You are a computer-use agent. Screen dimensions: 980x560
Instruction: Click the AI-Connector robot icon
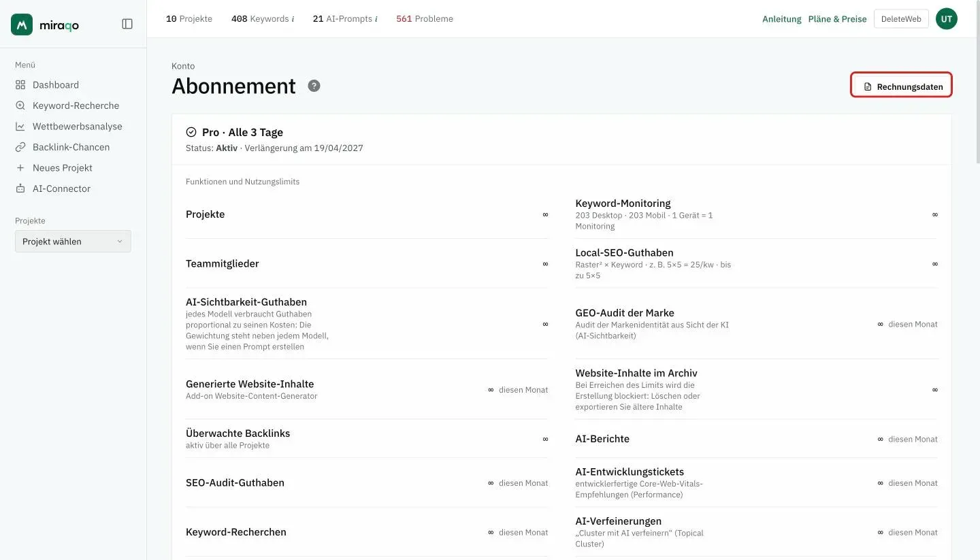[x=20, y=188]
